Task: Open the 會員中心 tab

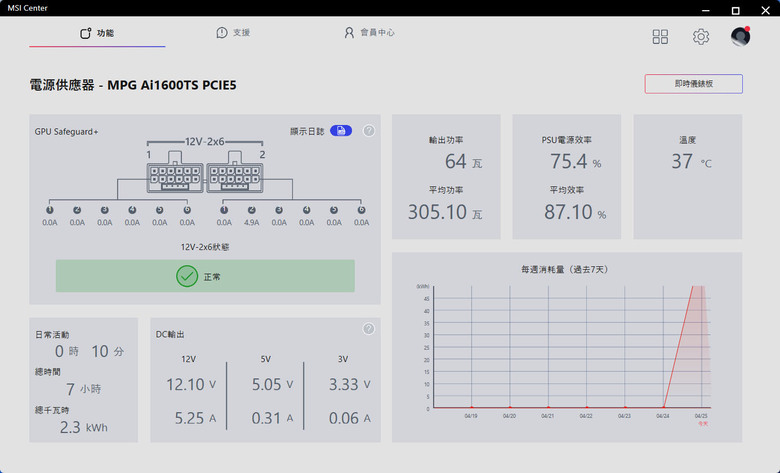Action: point(369,33)
